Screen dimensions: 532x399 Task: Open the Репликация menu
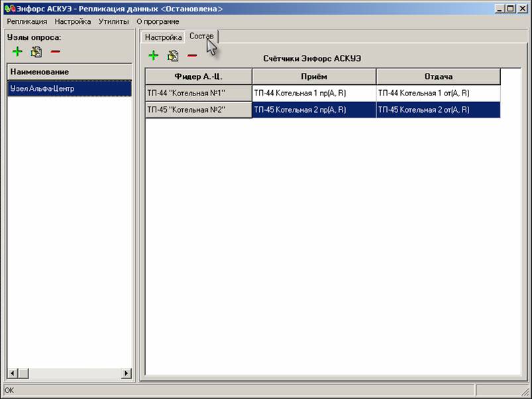pos(27,21)
